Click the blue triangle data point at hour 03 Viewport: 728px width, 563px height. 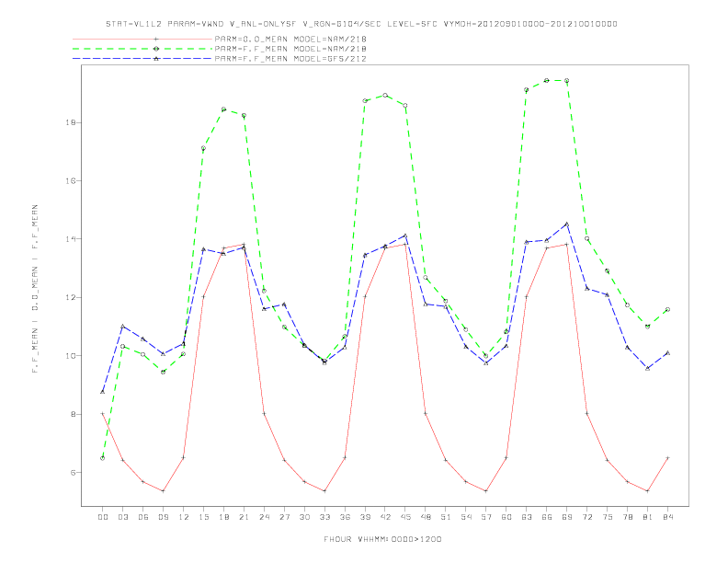click(122, 326)
